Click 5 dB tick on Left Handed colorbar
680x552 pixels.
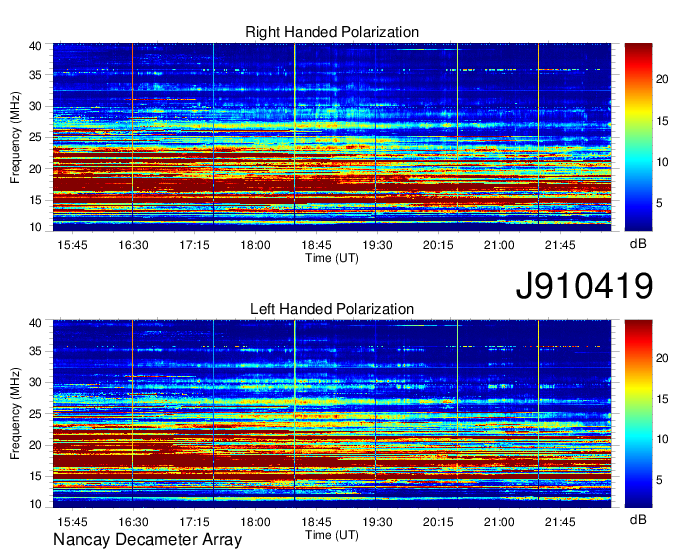(x=659, y=480)
